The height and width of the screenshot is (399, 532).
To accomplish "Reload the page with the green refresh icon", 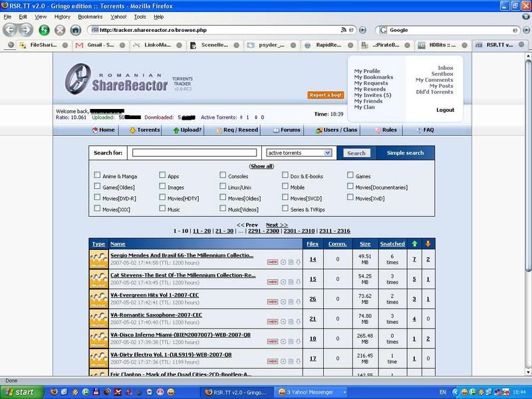I will tap(44, 30).
